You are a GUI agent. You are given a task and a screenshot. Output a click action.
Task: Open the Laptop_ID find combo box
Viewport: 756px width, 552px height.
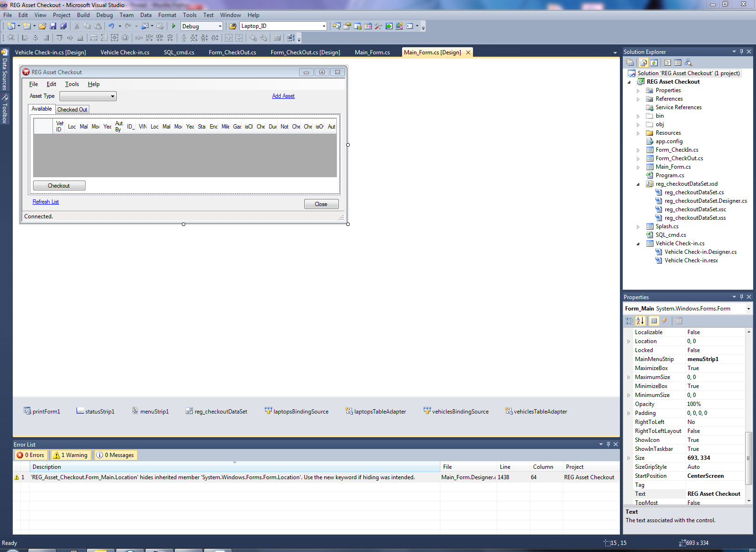coord(324,26)
